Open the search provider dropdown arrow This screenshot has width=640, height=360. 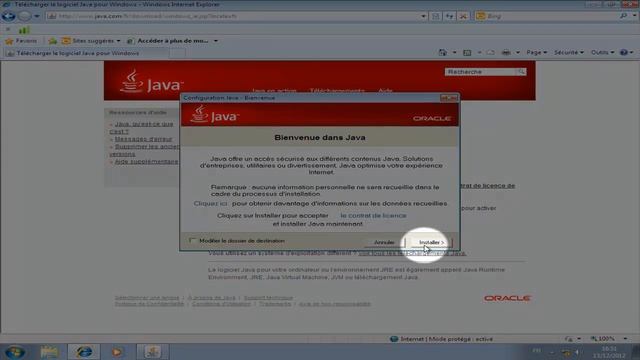(x=635, y=16)
